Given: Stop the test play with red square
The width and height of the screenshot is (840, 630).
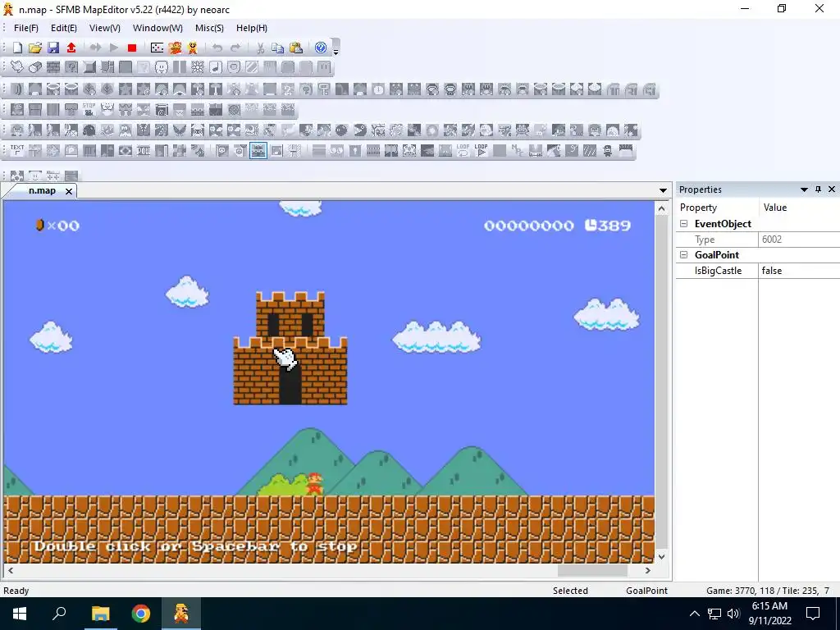Looking at the screenshot, I should point(132,48).
